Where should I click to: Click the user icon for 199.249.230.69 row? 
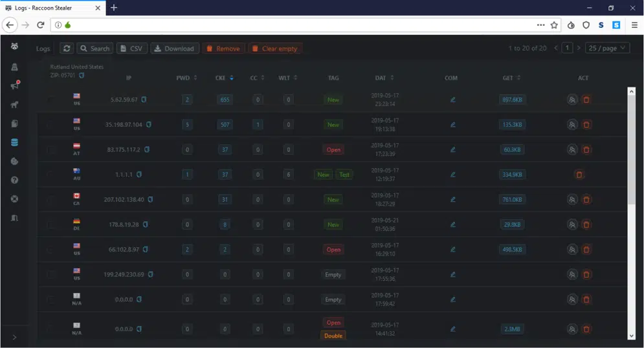(x=572, y=274)
